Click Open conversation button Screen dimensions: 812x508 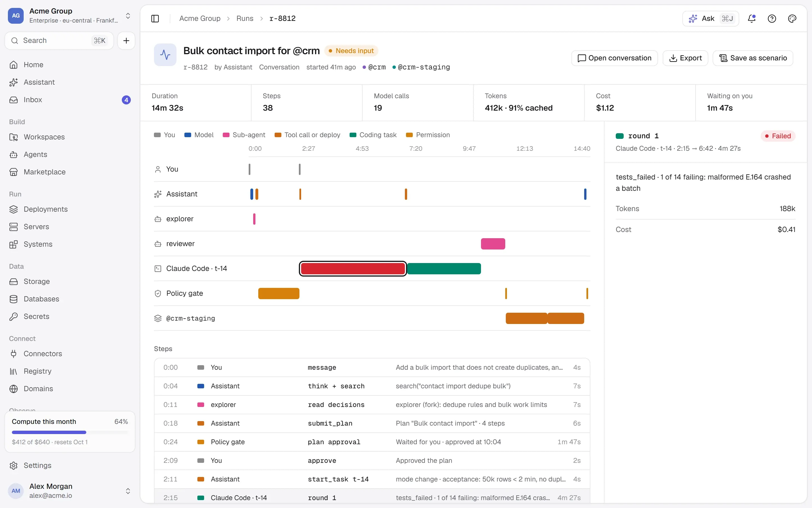tap(614, 58)
